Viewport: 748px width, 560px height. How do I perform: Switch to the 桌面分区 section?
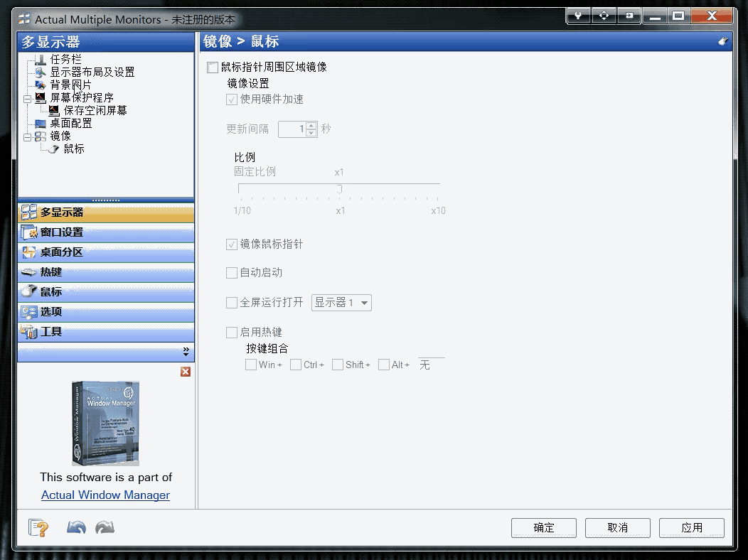[x=106, y=252]
